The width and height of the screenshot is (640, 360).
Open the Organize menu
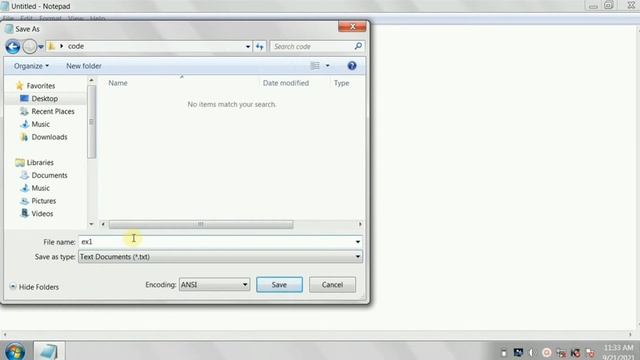click(x=31, y=66)
